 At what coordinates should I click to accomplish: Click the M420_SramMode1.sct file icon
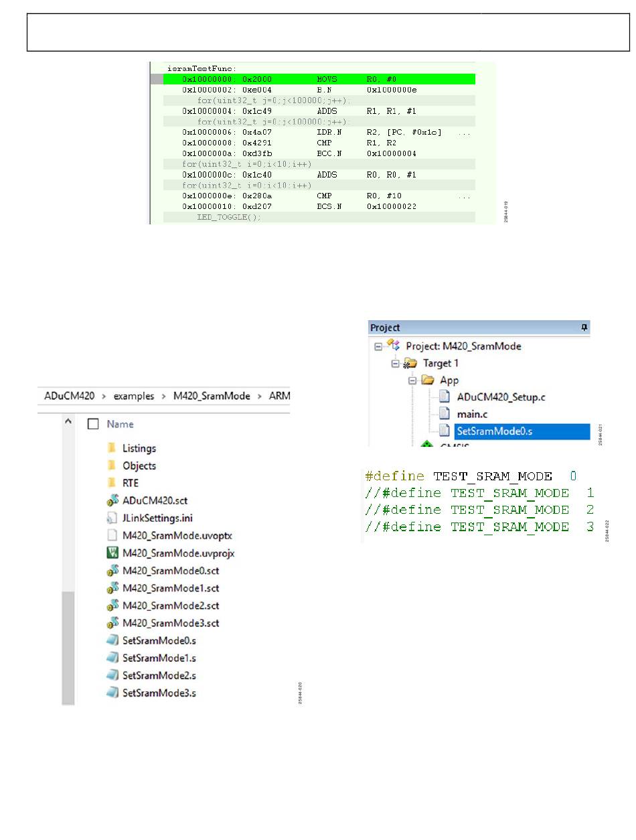(x=112, y=588)
